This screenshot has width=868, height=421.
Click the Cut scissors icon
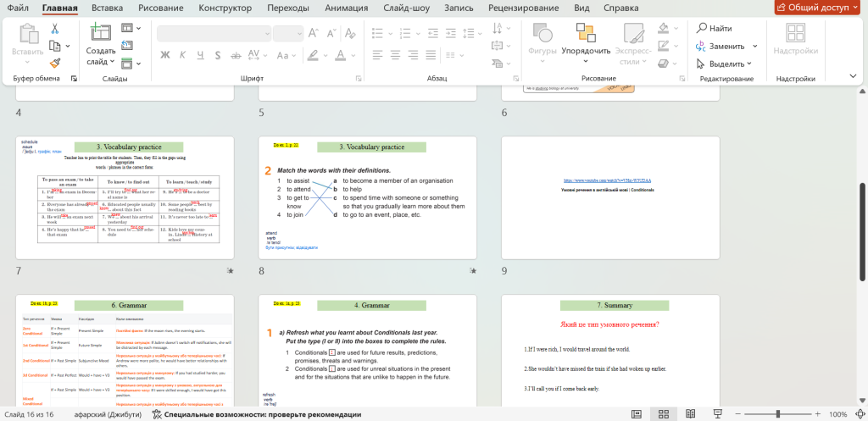click(55, 28)
